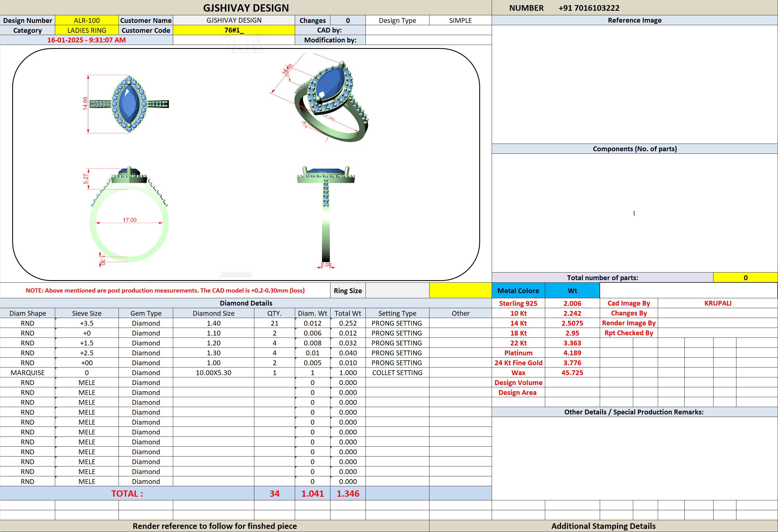Screen dimensions: 778x532
Task: Click the quantity 21 cell
Action: [x=274, y=323]
